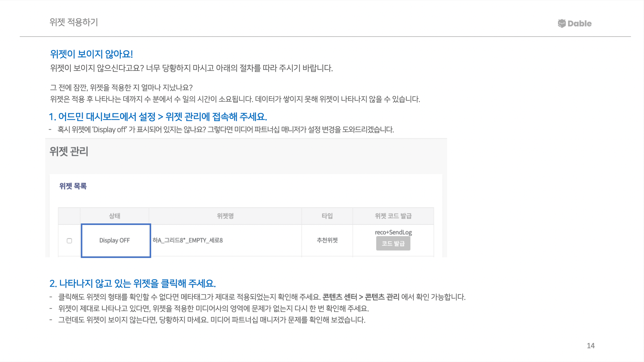The width and height of the screenshot is (644, 362).
Task: Click widget name 하A_그리드8*_EMPTY_세로8
Action: pos(188,240)
